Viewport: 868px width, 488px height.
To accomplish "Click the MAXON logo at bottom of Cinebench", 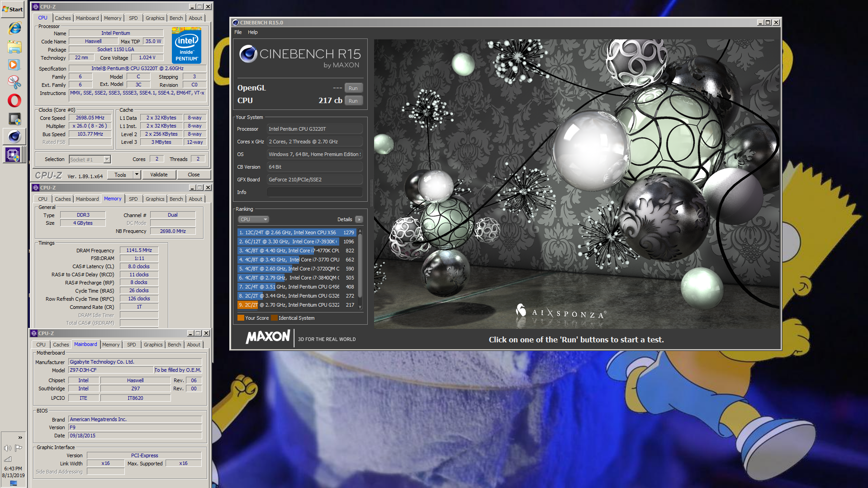I will [268, 337].
